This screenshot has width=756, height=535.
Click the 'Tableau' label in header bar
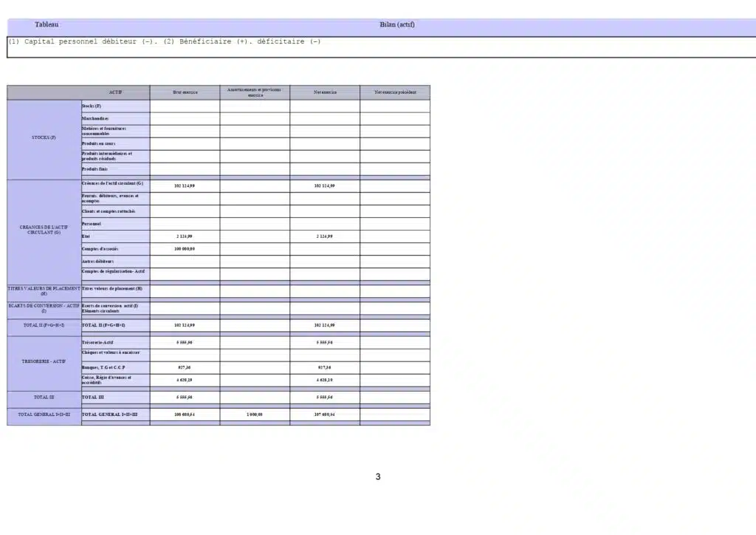coord(47,25)
